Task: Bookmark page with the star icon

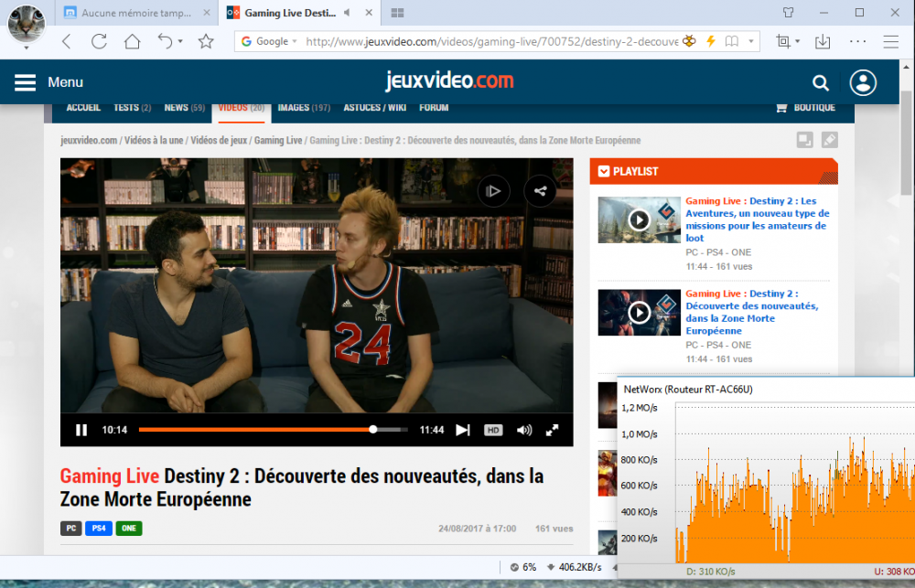Action: (206, 41)
